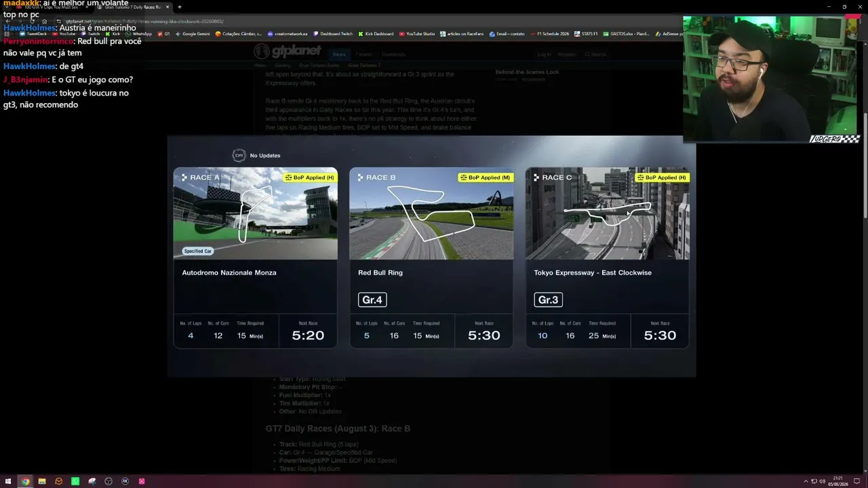The height and width of the screenshot is (488, 868).
Task: Open OBS Studio from the taskbar
Action: tap(108, 481)
